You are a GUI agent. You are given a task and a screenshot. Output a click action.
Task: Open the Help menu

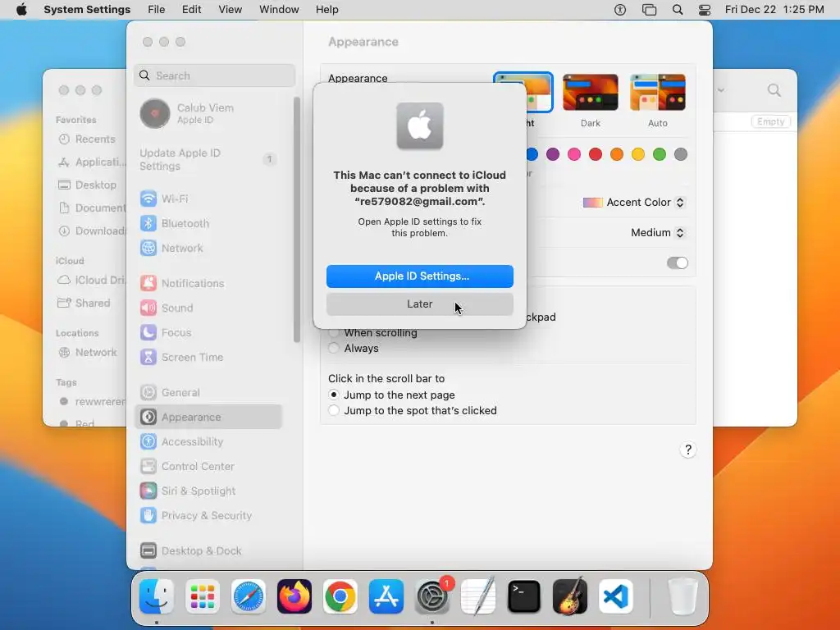pyautogui.click(x=326, y=10)
